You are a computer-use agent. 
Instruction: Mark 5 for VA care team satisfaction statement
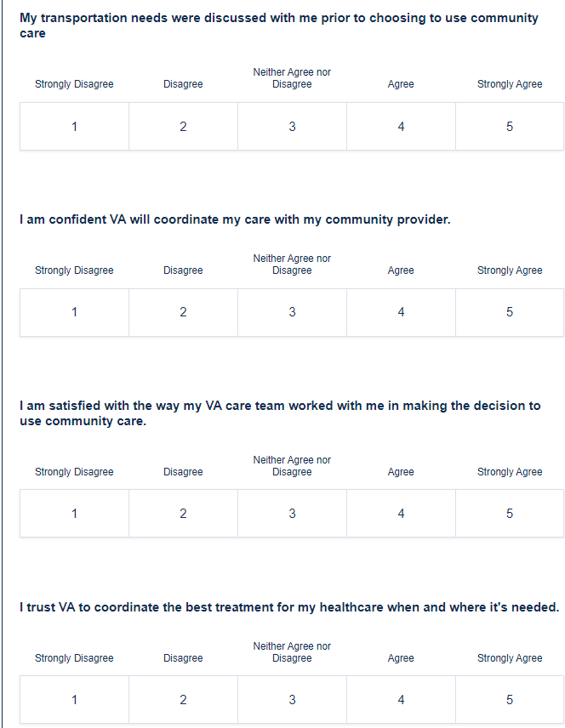tap(510, 514)
